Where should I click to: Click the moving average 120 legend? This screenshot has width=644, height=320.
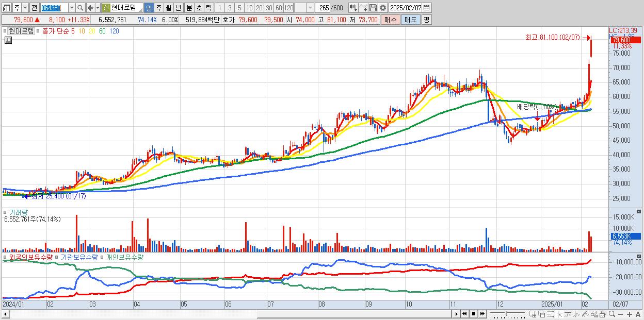point(114,31)
